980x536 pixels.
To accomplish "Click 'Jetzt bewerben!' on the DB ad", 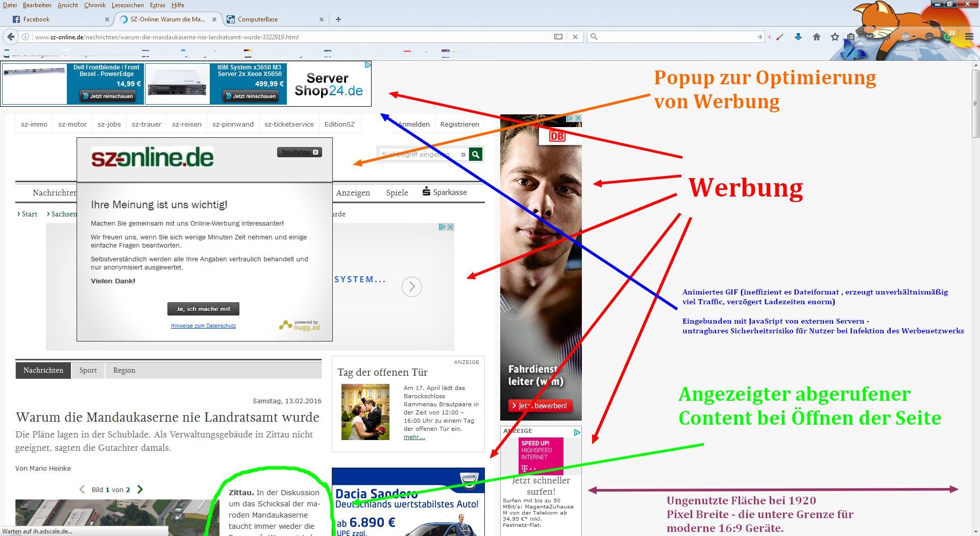I will [540, 406].
